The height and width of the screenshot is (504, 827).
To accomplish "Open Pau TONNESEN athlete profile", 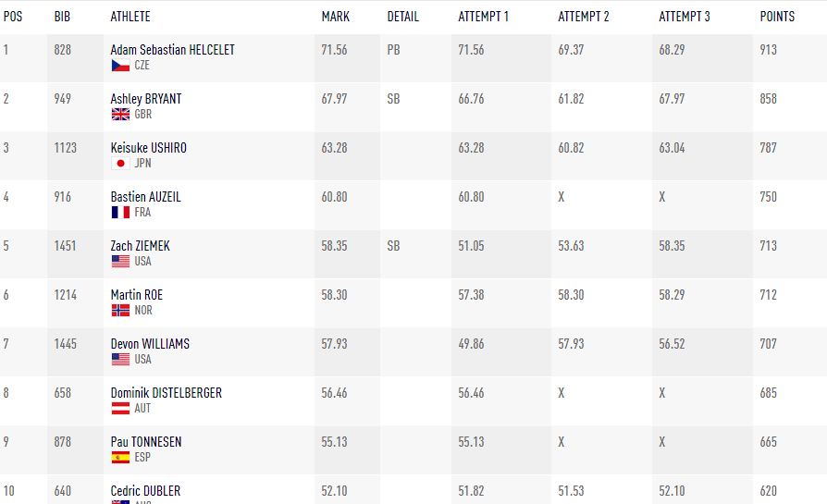I will pos(145,442).
